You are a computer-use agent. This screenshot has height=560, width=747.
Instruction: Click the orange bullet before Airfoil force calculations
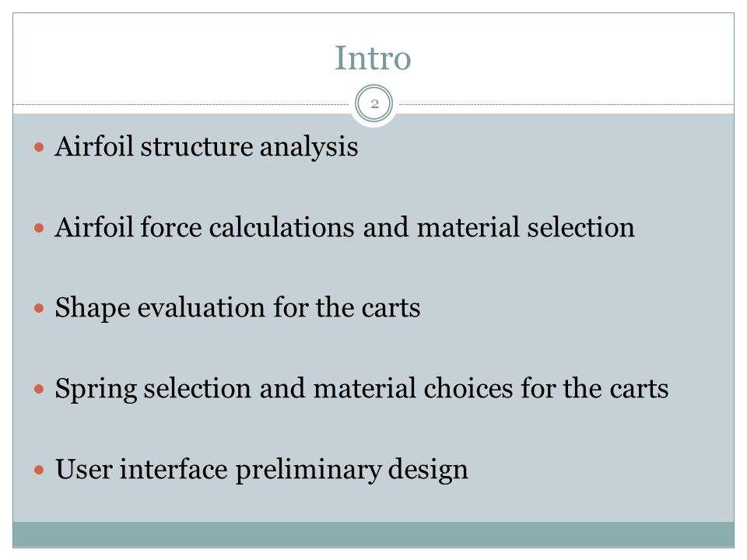(x=39, y=228)
